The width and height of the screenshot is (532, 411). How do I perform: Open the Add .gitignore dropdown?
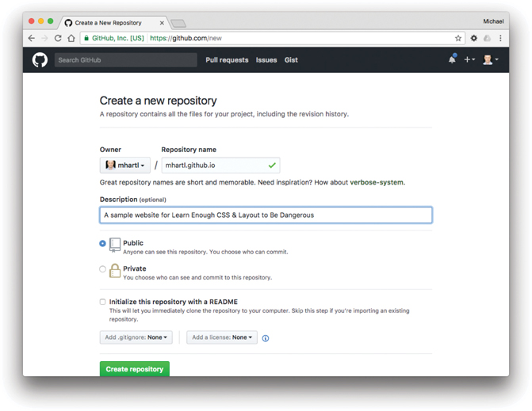point(136,337)
